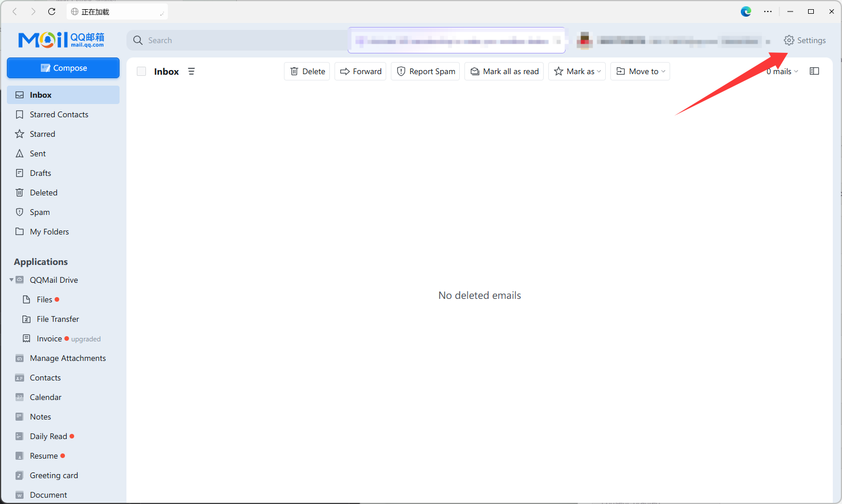Open Files under QQMail Drive
This screenshot has width=842, height=504.
(x=63, y=299)
